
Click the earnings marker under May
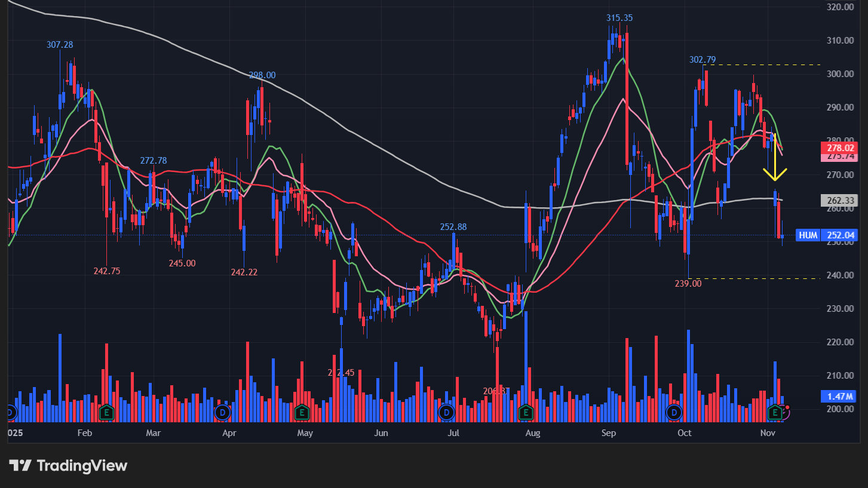point(302,412)
